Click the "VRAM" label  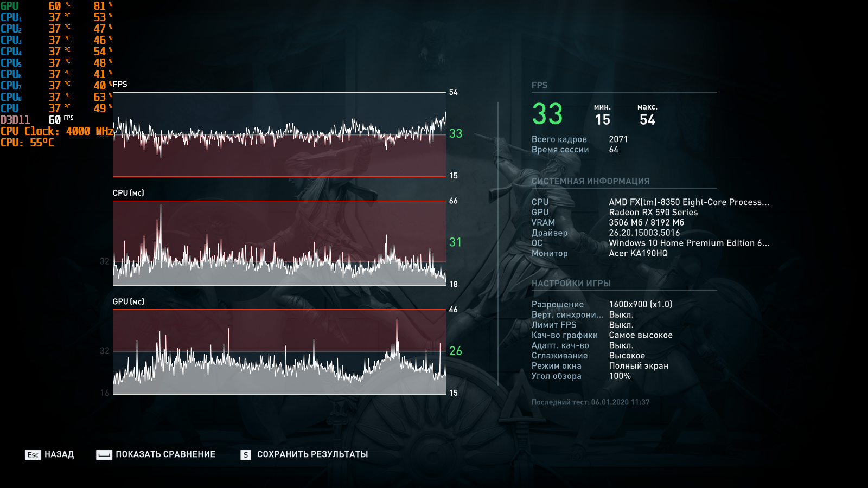[x=543, y=223]
